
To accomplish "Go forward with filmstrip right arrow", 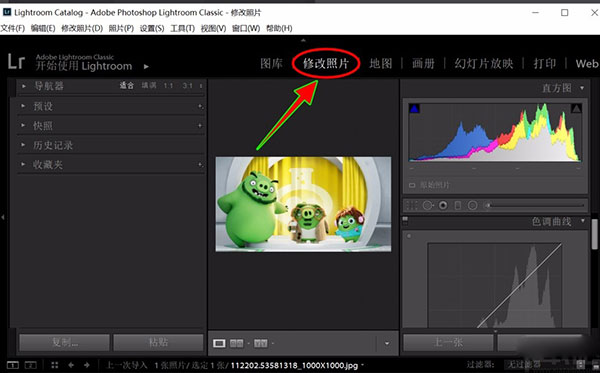I will tap(87, 365).
